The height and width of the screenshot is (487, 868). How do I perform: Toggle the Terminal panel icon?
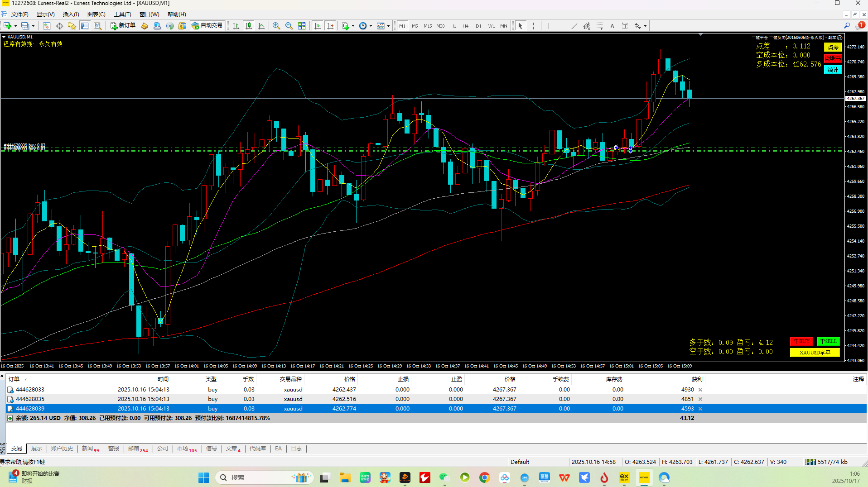[x=85, y=26]
